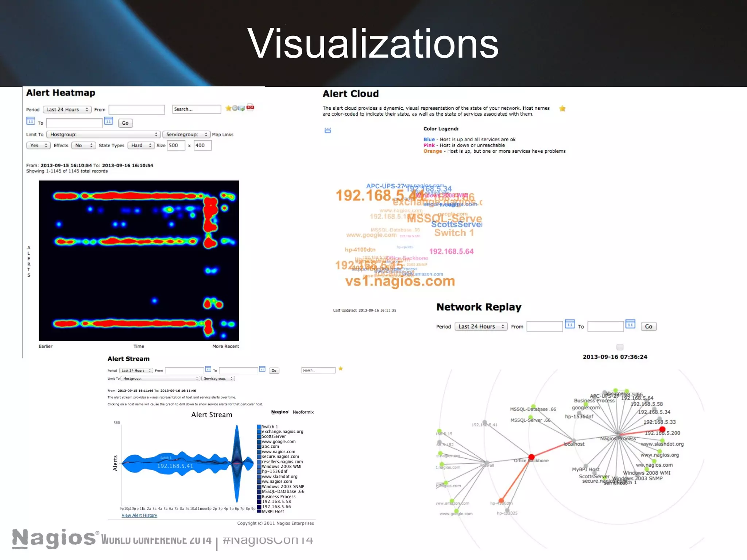Click the heatmap height field showing 400
The width and height of the screenshot is (747, 560).
point(202,145)
